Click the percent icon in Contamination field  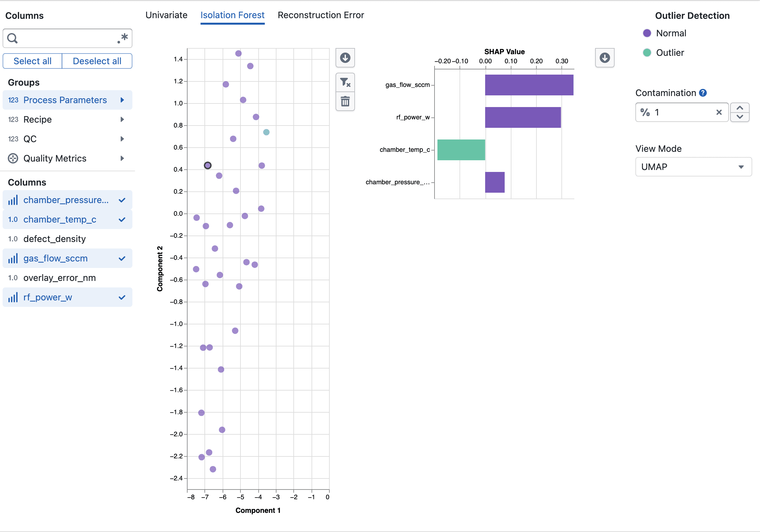[x=645, y=112]
